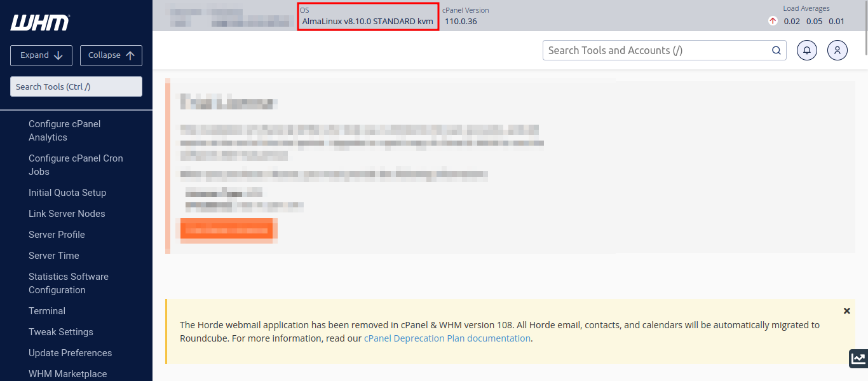Image resolution: width=868 pixels, height=381 pixels.
Task: Open cPanel Deprecation Plan documentation link
Action: (447, 338)
